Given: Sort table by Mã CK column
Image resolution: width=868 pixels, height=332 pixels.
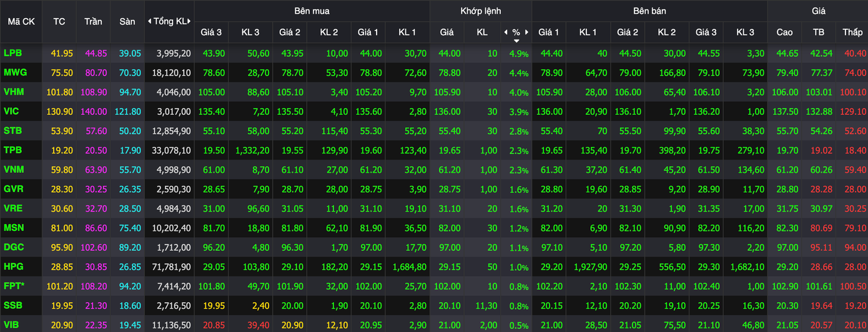Looking at the screenshot, I should click(21, 21).
